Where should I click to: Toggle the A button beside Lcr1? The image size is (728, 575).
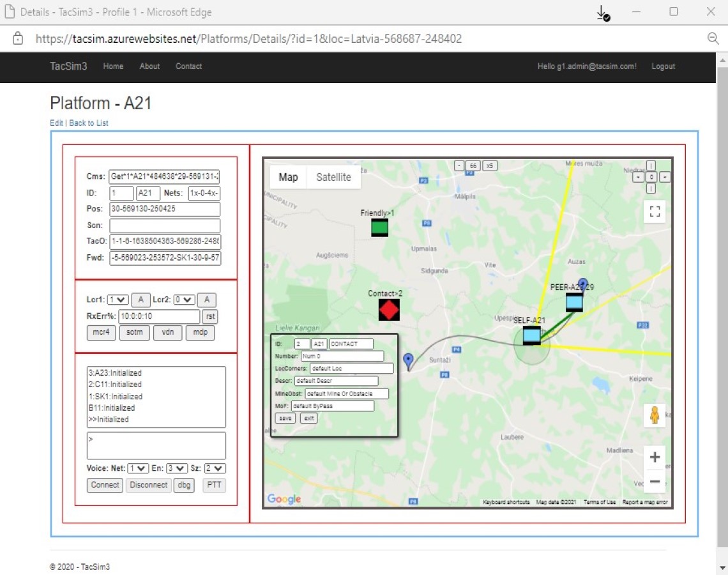point(140,299)
